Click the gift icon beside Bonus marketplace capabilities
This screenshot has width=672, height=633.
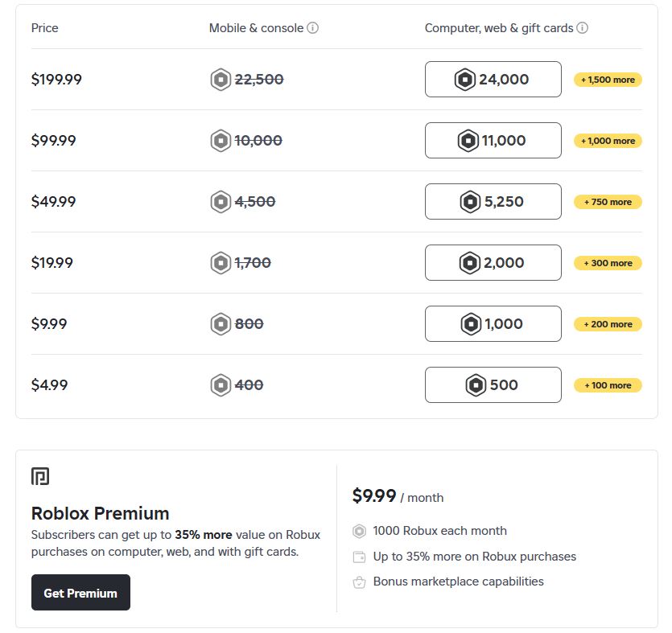(359, 581)
